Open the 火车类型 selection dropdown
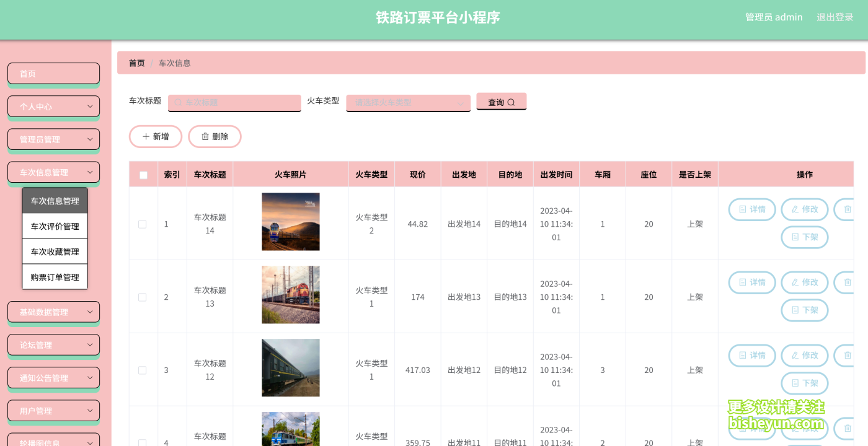Image resolution: width=868 pixels, height=446 pixels. [407, 102]
